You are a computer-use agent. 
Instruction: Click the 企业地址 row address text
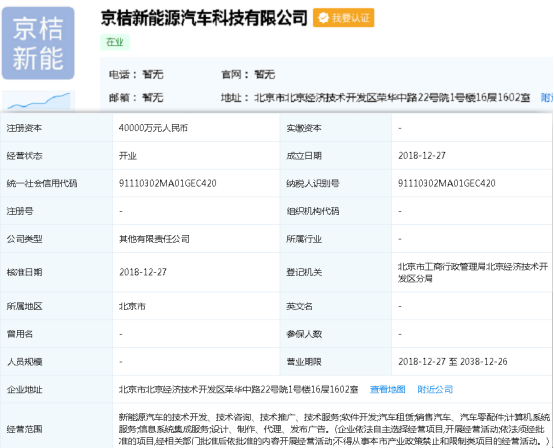click(238, 389)
